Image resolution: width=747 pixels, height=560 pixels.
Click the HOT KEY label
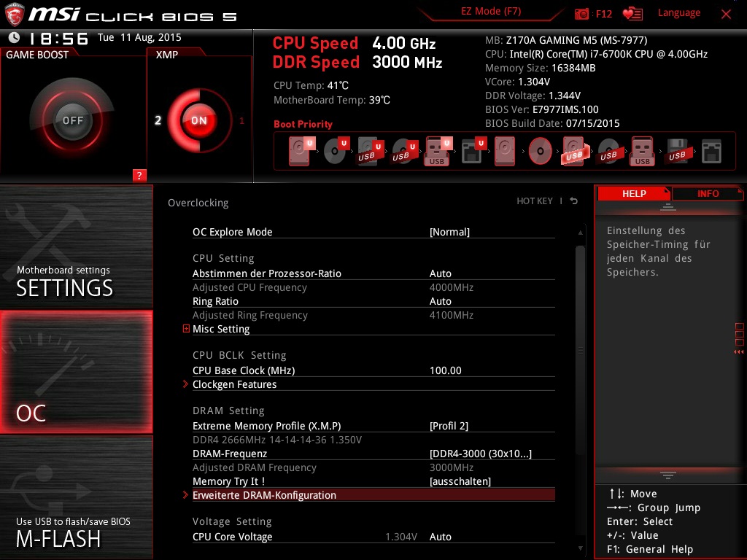point(535,201)
